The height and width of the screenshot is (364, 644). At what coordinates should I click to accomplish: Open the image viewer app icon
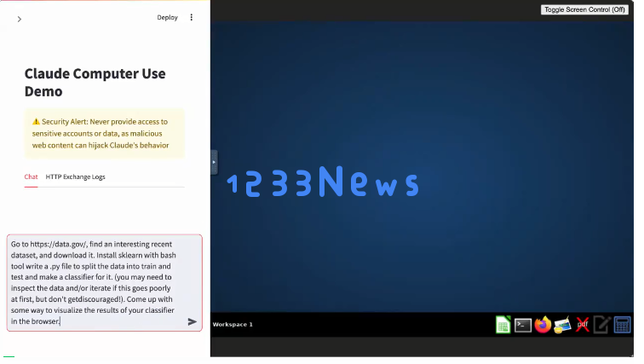tap(563, 325)
